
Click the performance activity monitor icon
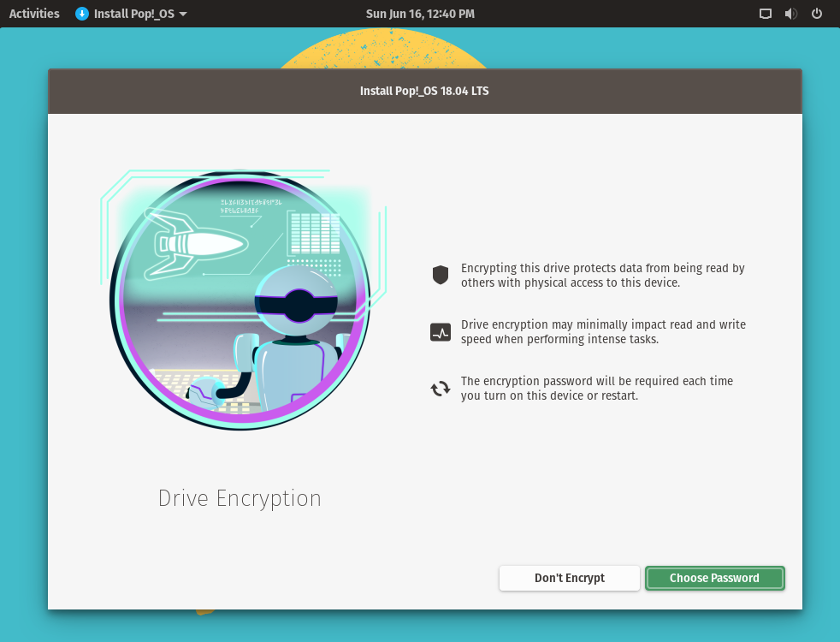click(441, 332)
